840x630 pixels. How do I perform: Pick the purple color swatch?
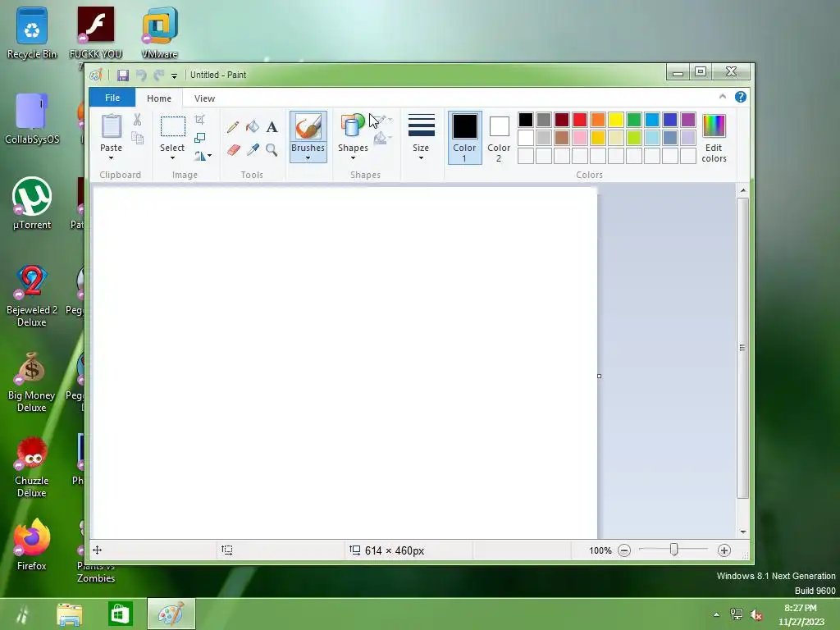[688, 120]
